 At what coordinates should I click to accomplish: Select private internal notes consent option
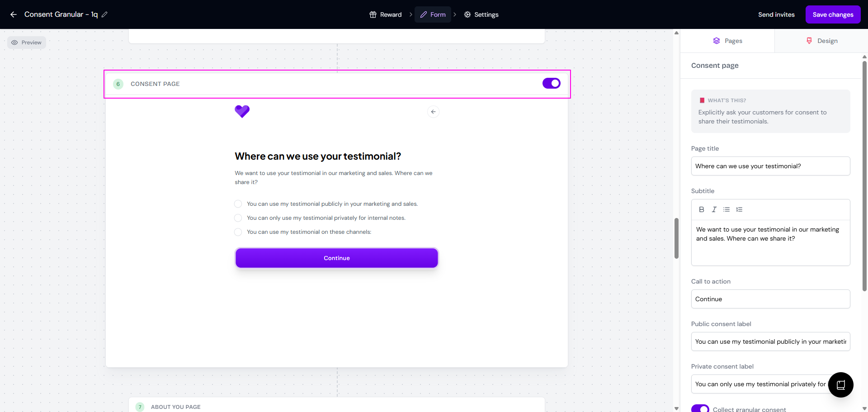pyautogui.click(x=238, y=218)
